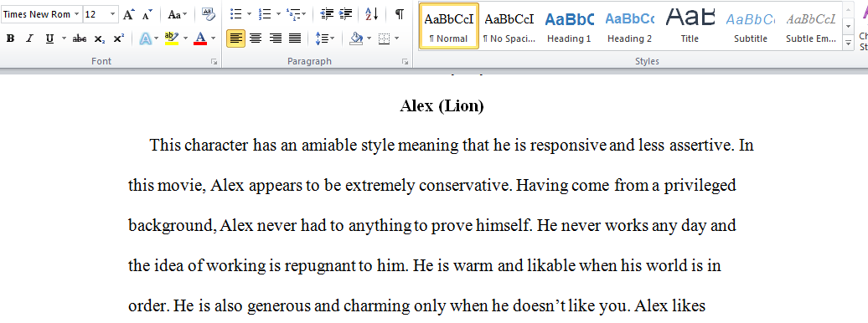Apply yellow text highlight color
Screen dimensions: 868x323
(172, 38)
